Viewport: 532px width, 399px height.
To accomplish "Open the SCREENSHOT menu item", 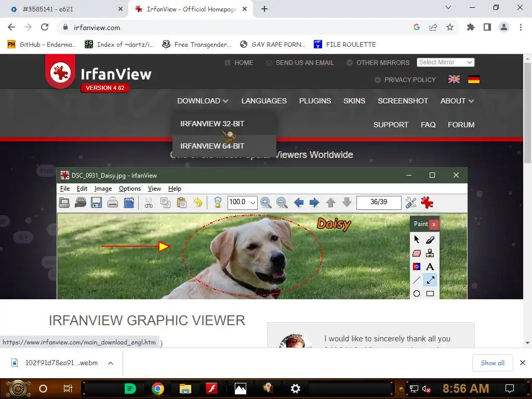I will click(x=403, y=101).
